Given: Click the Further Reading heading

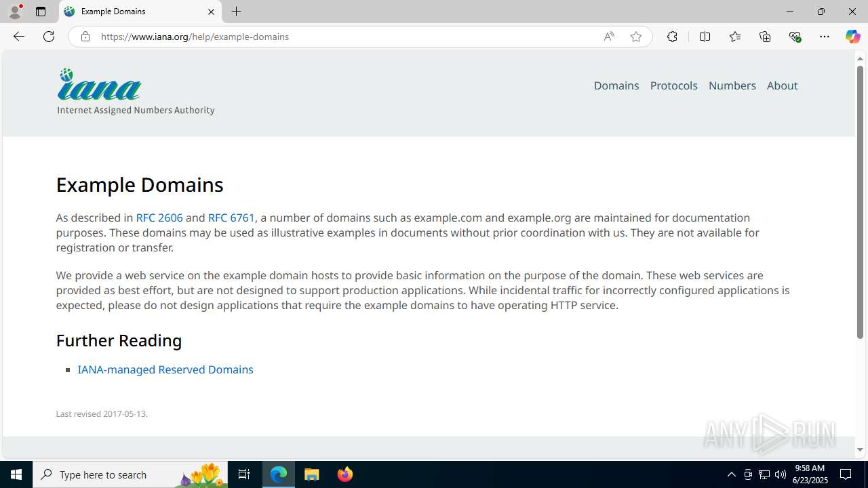Looking at the screenshot, I should 119,340.
